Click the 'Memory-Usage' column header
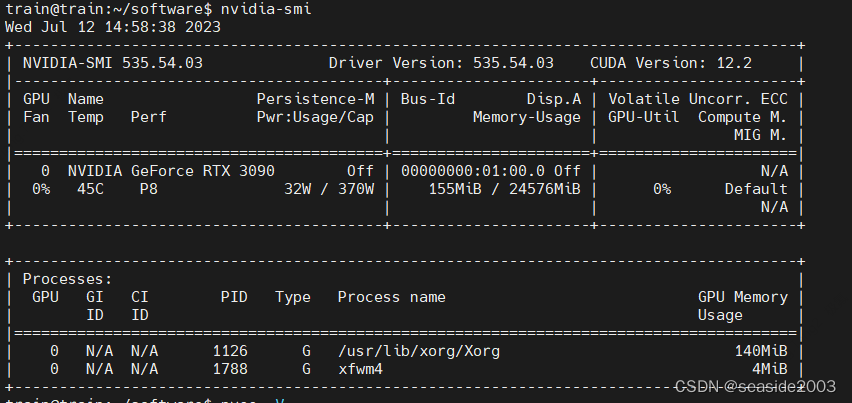Image resolution: width=852 pixels, height=403 pixels. tap(527, 117)
